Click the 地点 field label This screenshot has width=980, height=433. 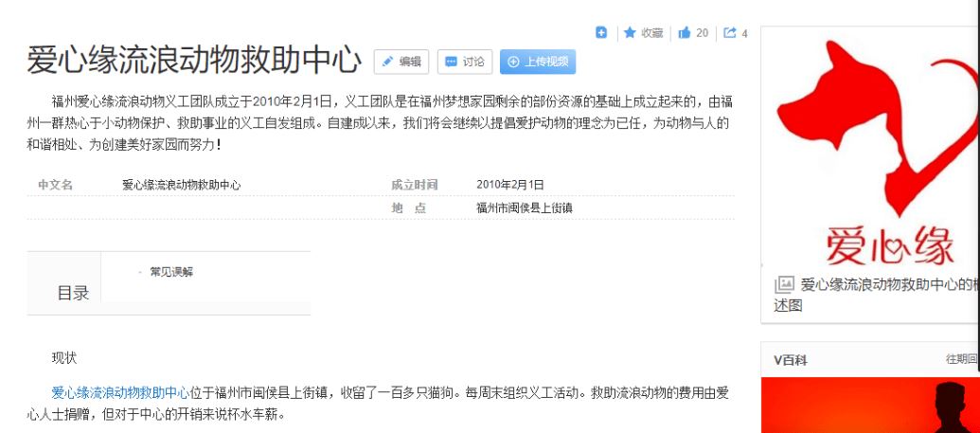[409, 208]
